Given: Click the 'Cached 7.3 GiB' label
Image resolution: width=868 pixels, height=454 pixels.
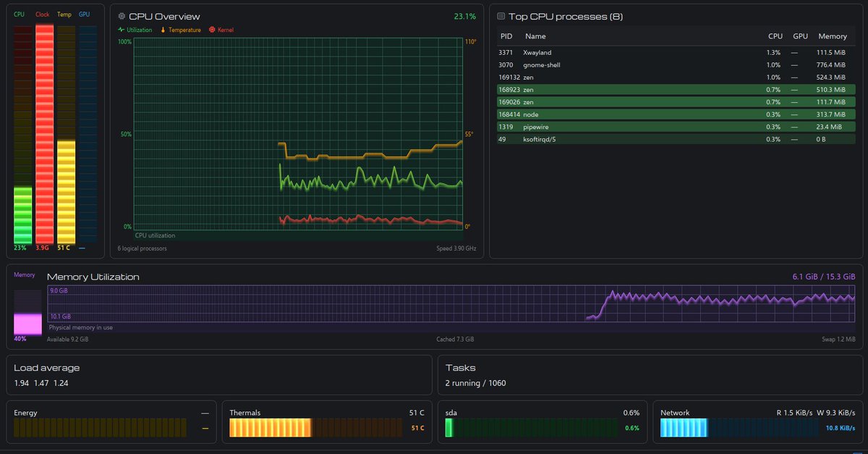Looking at the screenshot, I should pyautogui.click(x=455, y=339).
